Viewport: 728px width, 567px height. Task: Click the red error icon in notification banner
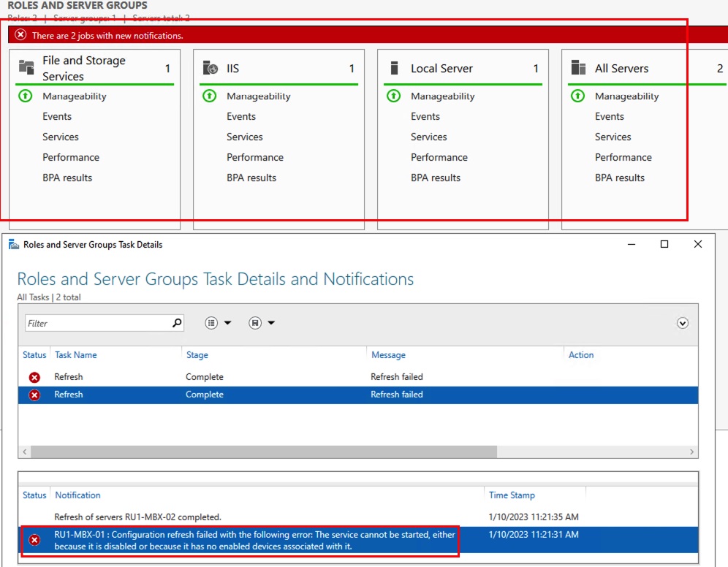[x=20, y=35]
